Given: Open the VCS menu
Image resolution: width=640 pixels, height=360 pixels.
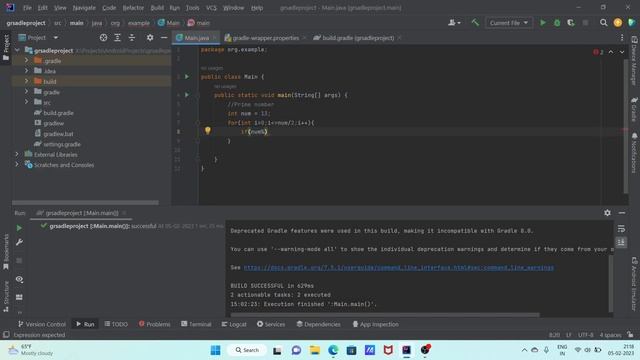Looking at the screenshot, I should [x=211, y=8].
